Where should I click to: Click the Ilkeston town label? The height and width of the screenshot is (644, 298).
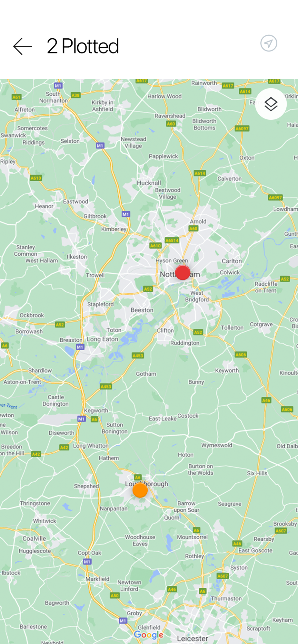click(x=77, y=257)
